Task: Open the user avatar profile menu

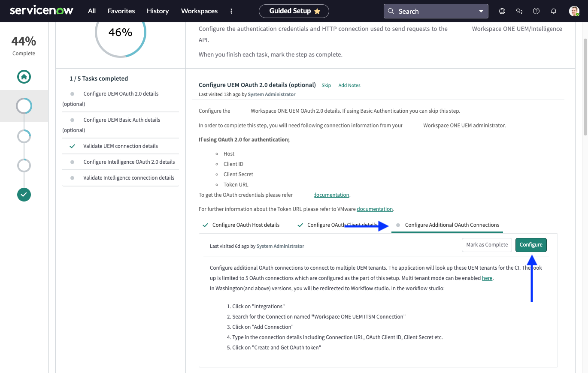Action: [574, 11]
